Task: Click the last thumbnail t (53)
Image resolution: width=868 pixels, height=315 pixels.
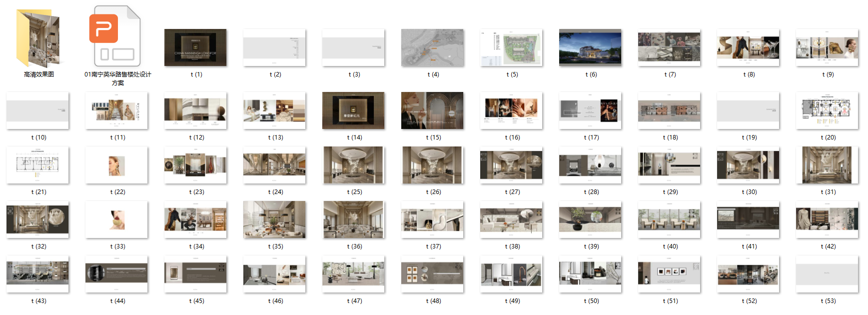Action: (x=827, y=274)
